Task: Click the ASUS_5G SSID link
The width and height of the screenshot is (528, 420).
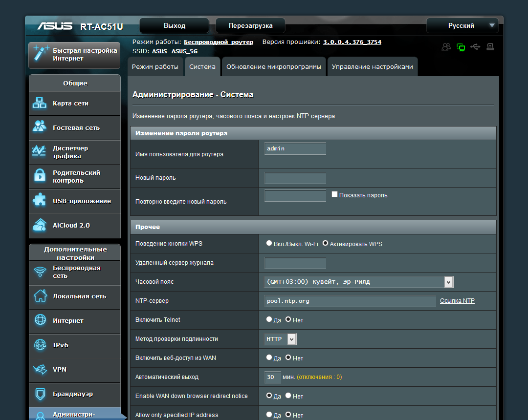Action: click(x=184, y=51)
